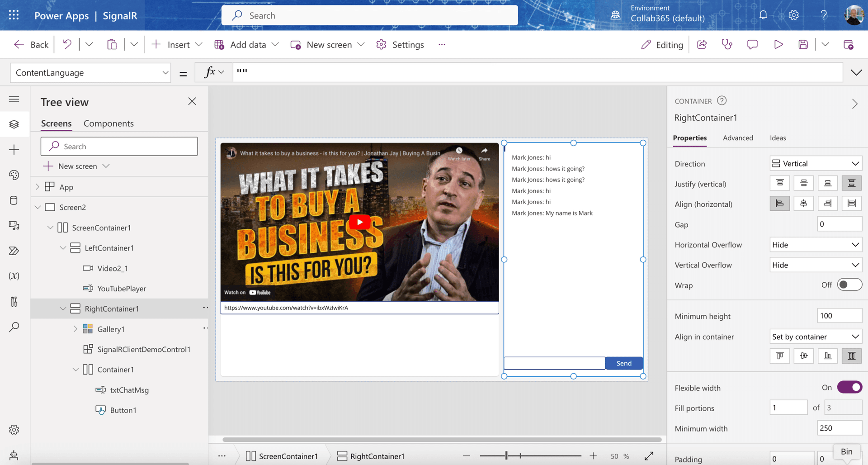Run the App checker stethoscope icon

(726, 44)
